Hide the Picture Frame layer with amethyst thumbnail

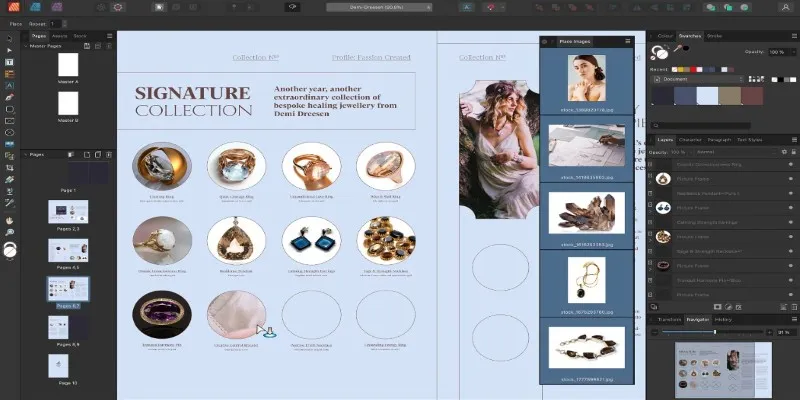tap(791, 266)
